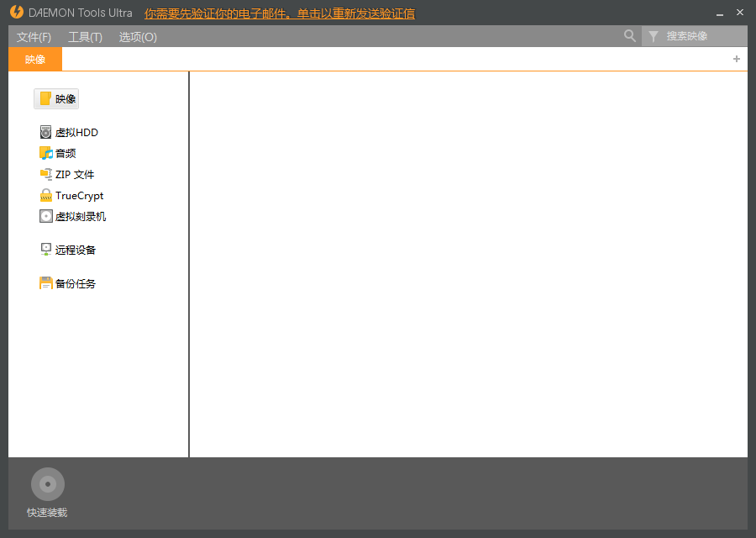Select the 备份任务 label
The width and height of the screenshot is (756, 538).
tap(76, 283)
